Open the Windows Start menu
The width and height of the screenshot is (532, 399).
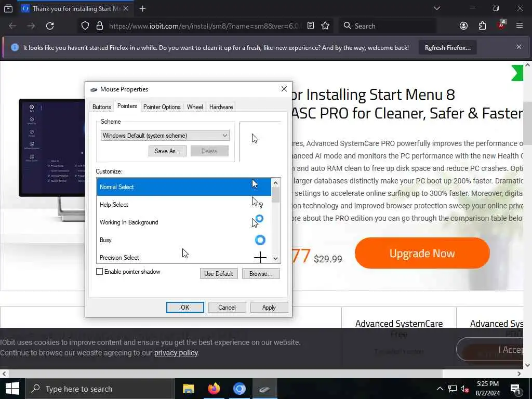[12, 389]
